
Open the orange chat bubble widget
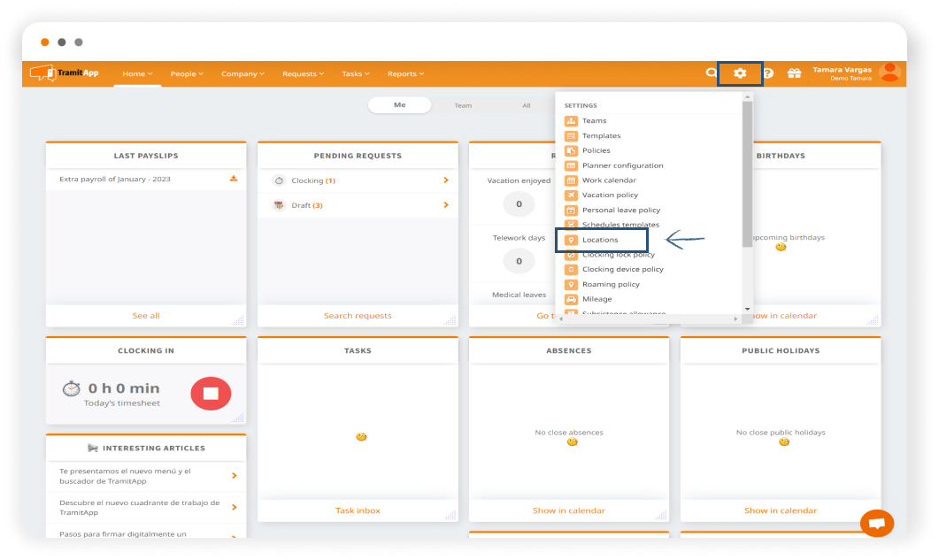(x=876, y=523)
